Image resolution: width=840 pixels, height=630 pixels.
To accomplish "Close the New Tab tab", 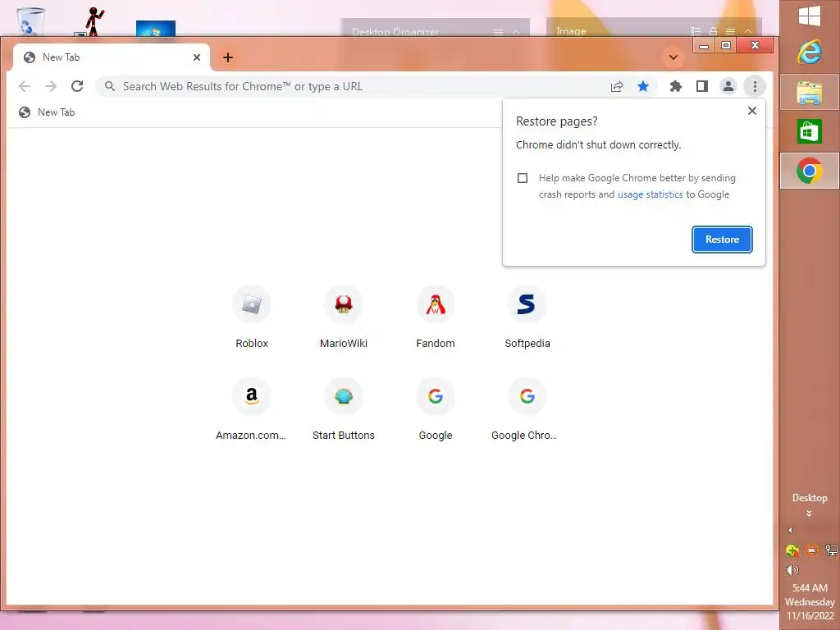I will click(x=197, y=57).
